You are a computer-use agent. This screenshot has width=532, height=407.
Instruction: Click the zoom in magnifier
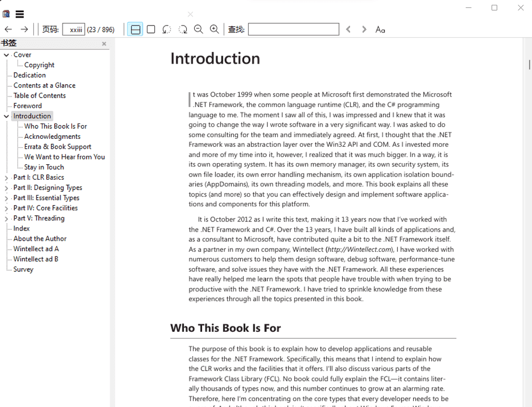(214, 30)
